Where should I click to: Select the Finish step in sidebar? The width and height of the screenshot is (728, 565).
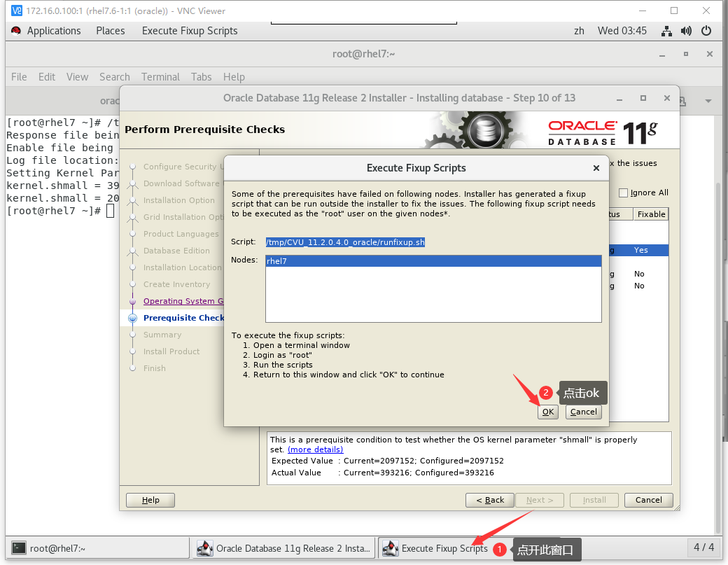(x=154, y=368)
